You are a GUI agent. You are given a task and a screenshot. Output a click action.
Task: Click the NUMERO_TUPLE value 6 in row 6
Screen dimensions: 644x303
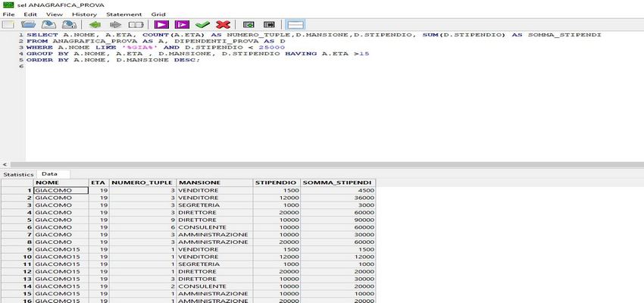coord(143,227)
